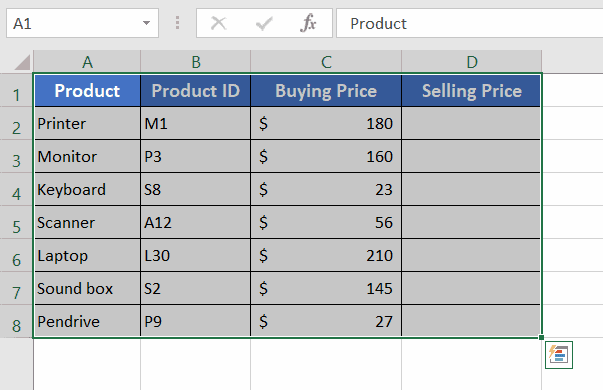Select column C header
The image size is (603, 390).
(326, 62)
